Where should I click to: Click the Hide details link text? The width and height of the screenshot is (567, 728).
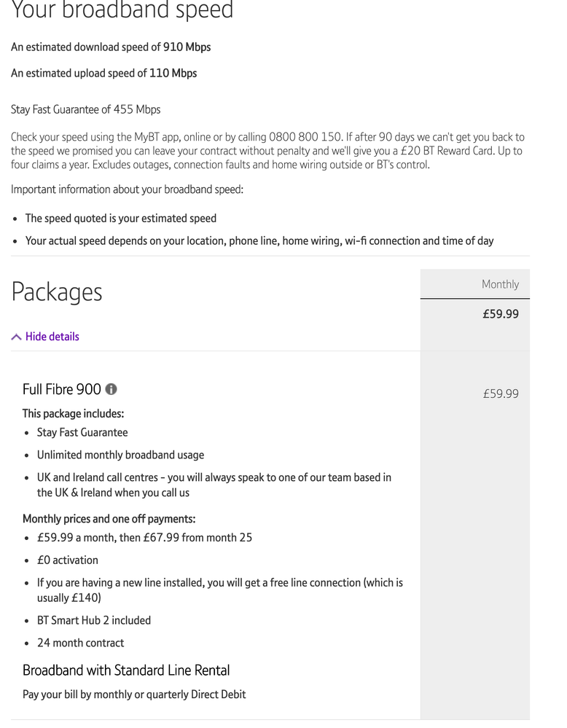(x=52, y=337)
